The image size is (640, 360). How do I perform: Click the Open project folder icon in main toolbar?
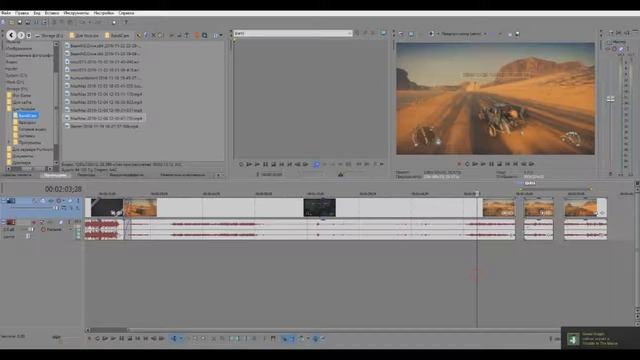pyautogui.click(x=11, y=22)
